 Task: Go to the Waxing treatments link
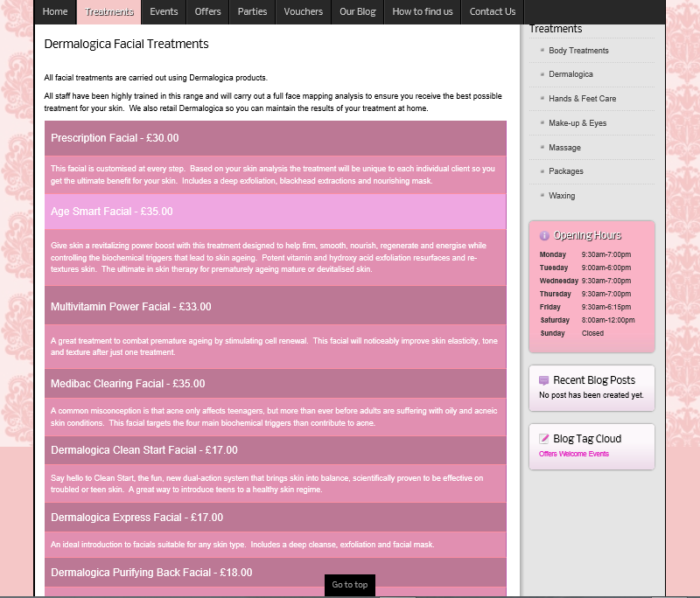click(562, 196)
